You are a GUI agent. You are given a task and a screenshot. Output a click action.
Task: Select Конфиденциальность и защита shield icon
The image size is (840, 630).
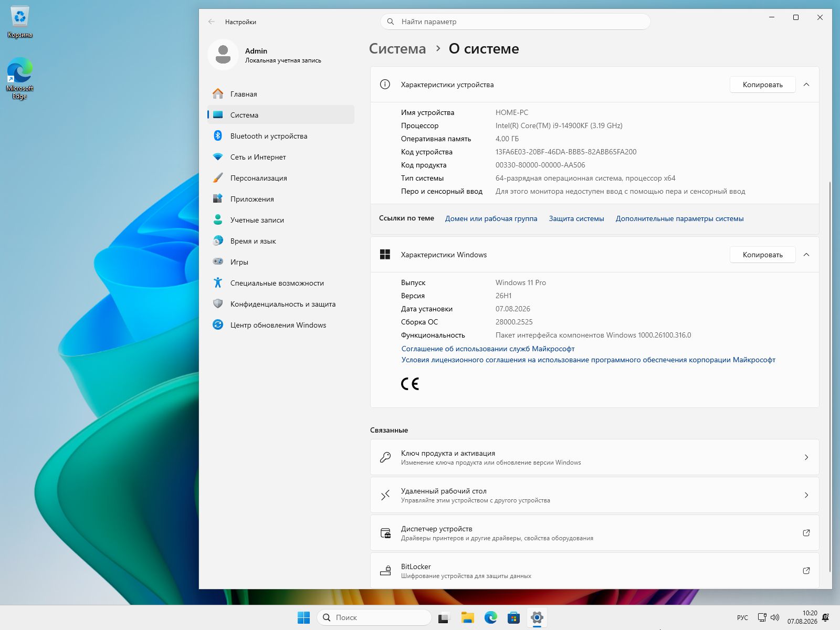pyautogui.click(x=218, y=304)
